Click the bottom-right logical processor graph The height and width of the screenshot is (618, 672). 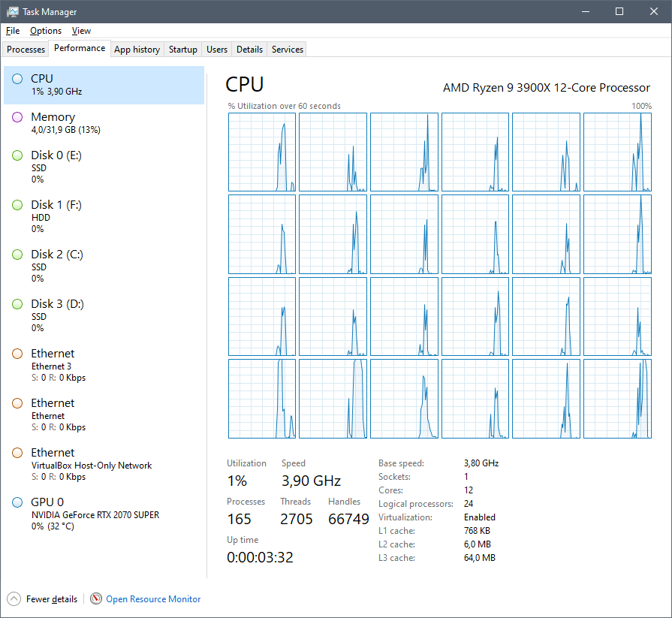click(x=617, y=399)
